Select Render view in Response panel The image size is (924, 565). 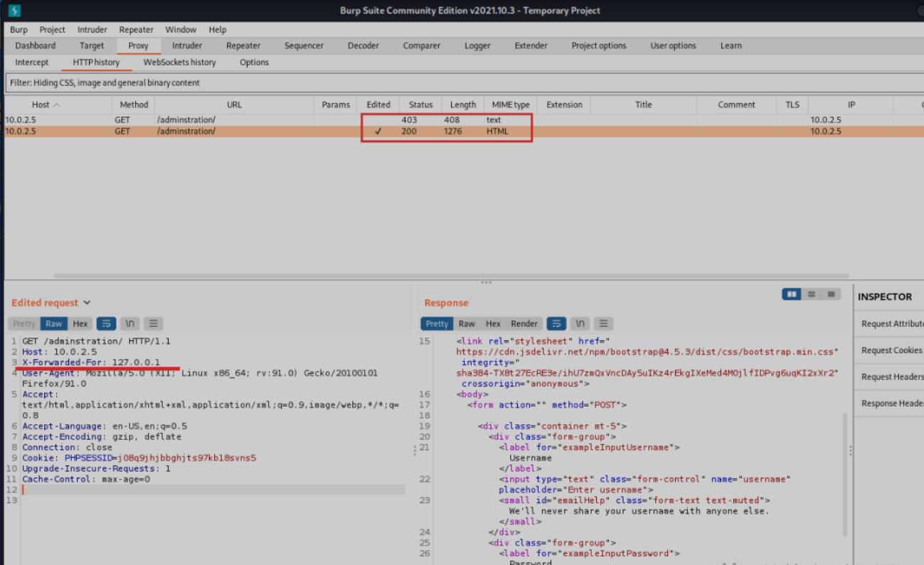(524, 323)
